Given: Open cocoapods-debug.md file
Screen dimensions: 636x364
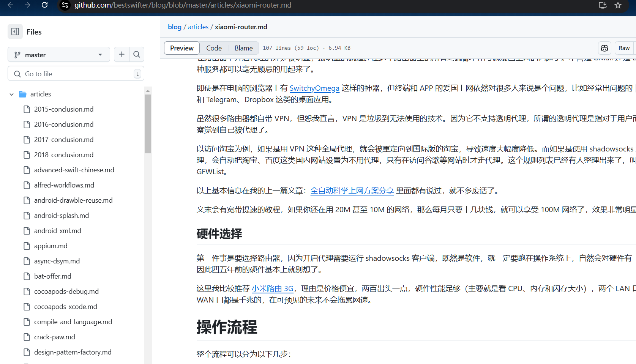Looking at the screenshot, I should tap(66, 292).
